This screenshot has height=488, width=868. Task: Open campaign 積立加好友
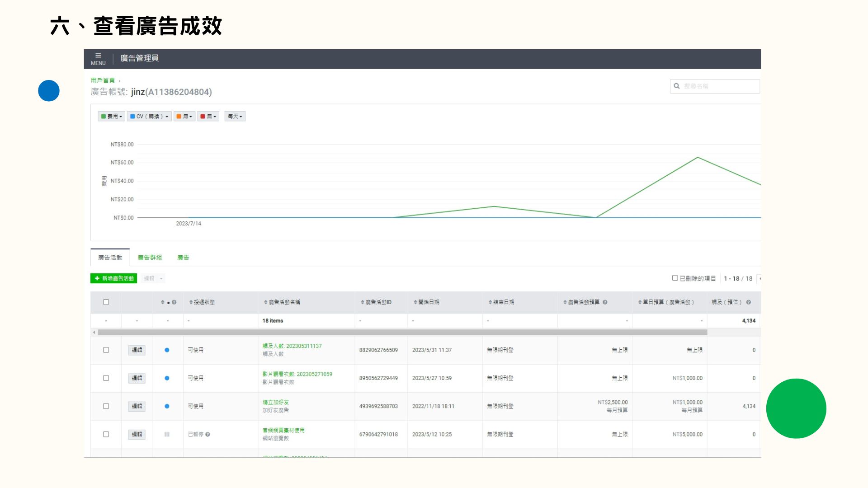coord(276,402)
